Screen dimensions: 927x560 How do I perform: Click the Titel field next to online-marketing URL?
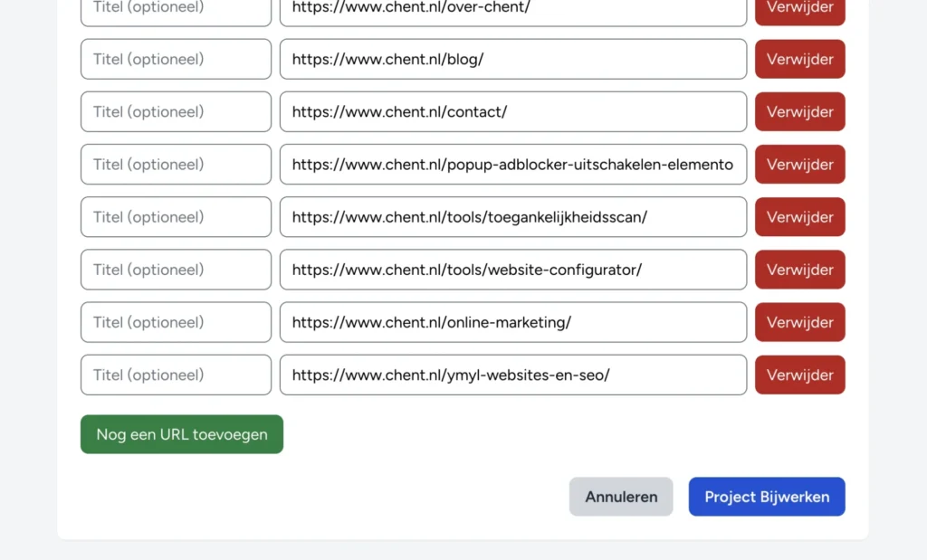coord(175,322)
